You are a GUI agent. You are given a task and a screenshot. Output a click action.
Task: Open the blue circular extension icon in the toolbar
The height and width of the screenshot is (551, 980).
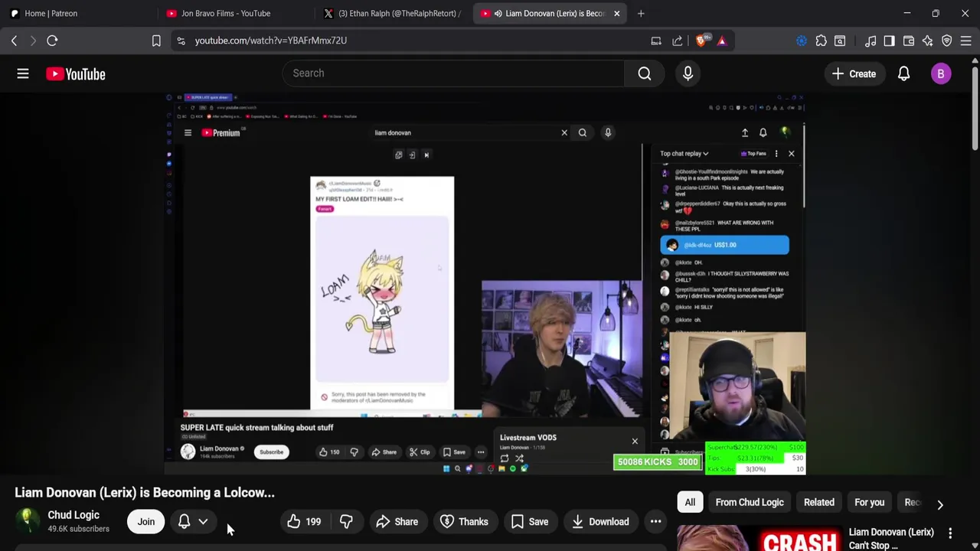pos(802,41)
